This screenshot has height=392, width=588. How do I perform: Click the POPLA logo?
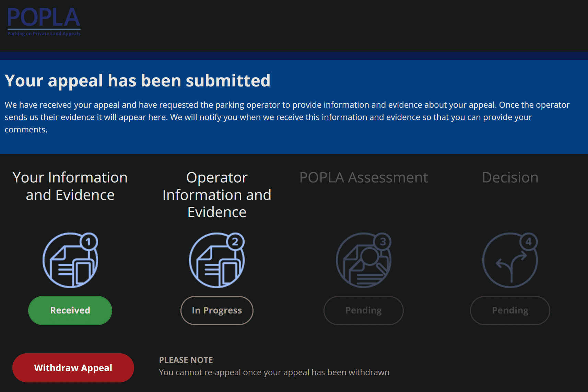click(44, 22)
